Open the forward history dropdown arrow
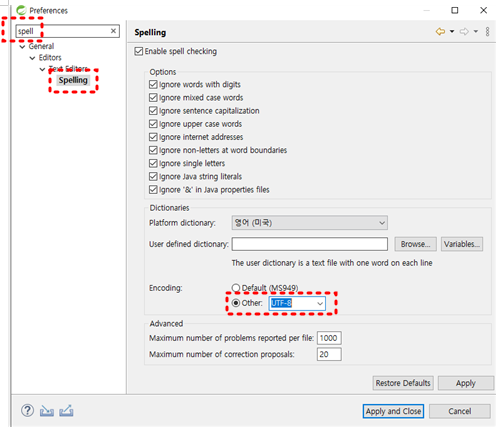Screen dimensions: 499x429 point(476,32)
